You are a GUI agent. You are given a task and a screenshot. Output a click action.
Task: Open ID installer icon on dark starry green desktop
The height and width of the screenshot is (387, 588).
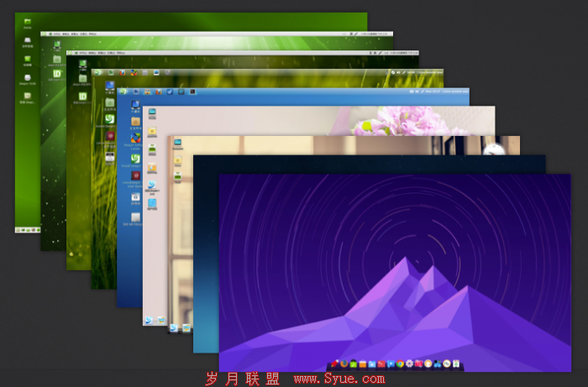point(83,97)
